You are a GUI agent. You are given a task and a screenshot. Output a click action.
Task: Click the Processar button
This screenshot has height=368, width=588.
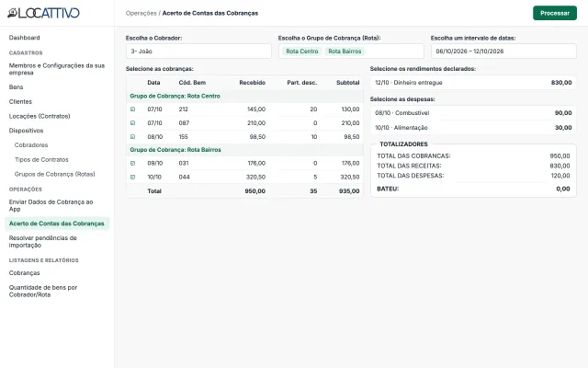pos(555,13)
